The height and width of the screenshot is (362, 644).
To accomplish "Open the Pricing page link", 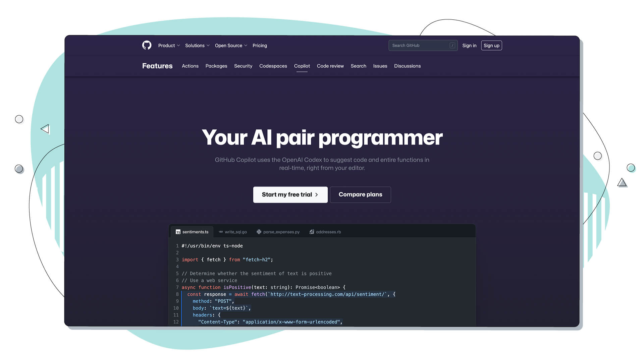I will [x=260, y=46].
